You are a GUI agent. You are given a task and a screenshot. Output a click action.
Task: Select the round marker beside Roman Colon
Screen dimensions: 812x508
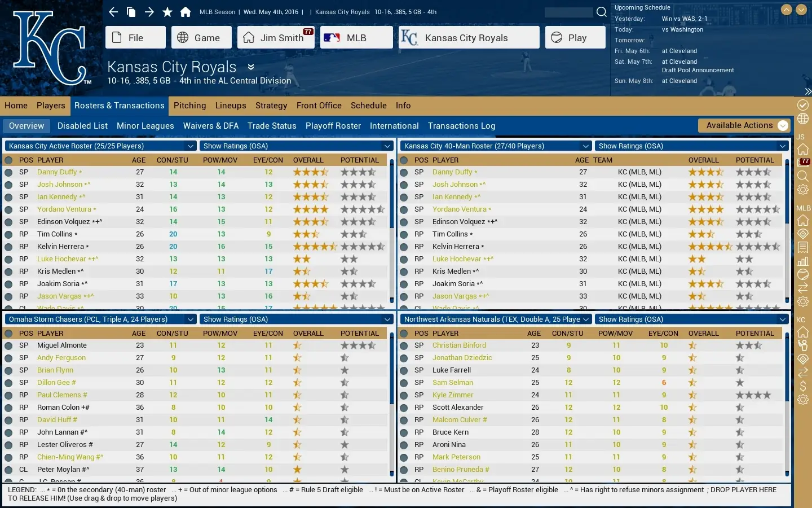(8, 408)
